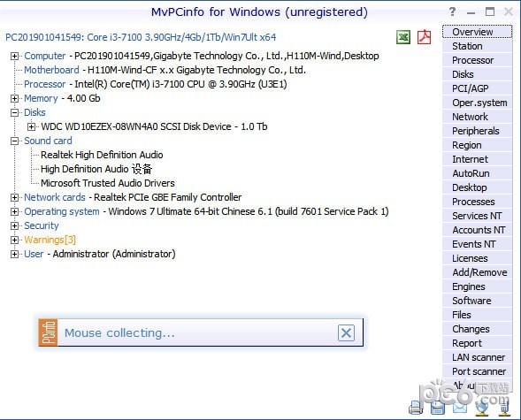Open the Processes section
The width and height of the screenshot is (521, 420).
(x=477, y=202)
